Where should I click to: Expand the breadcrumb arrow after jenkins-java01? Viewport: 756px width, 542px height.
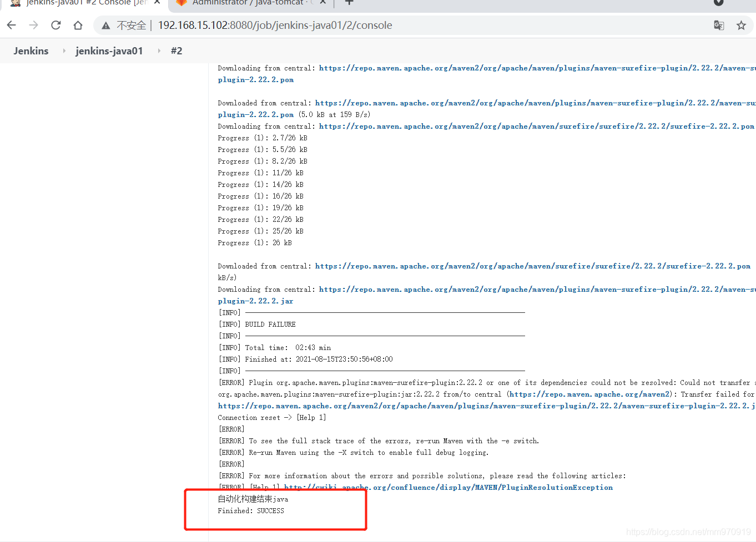(159, 50)
